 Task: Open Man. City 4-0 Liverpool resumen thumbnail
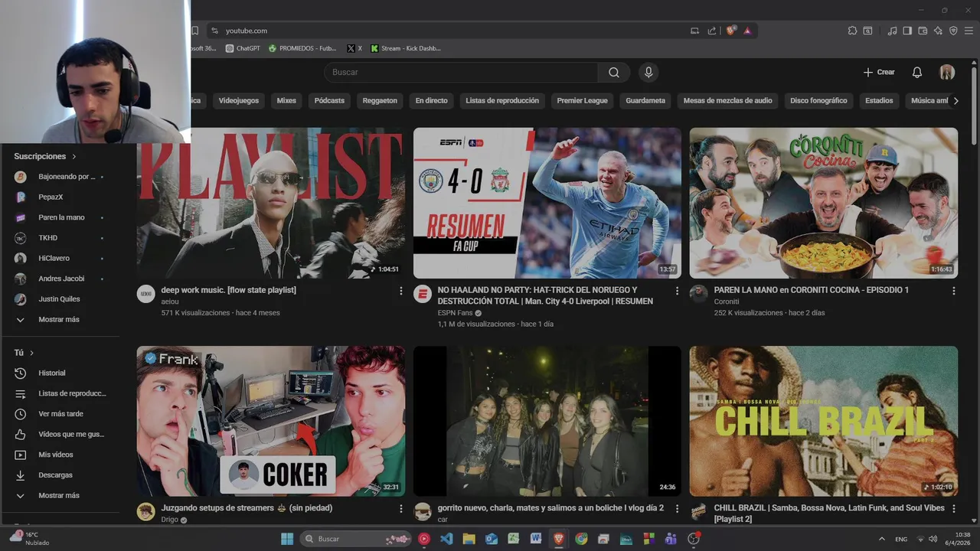tap(547, 203)
